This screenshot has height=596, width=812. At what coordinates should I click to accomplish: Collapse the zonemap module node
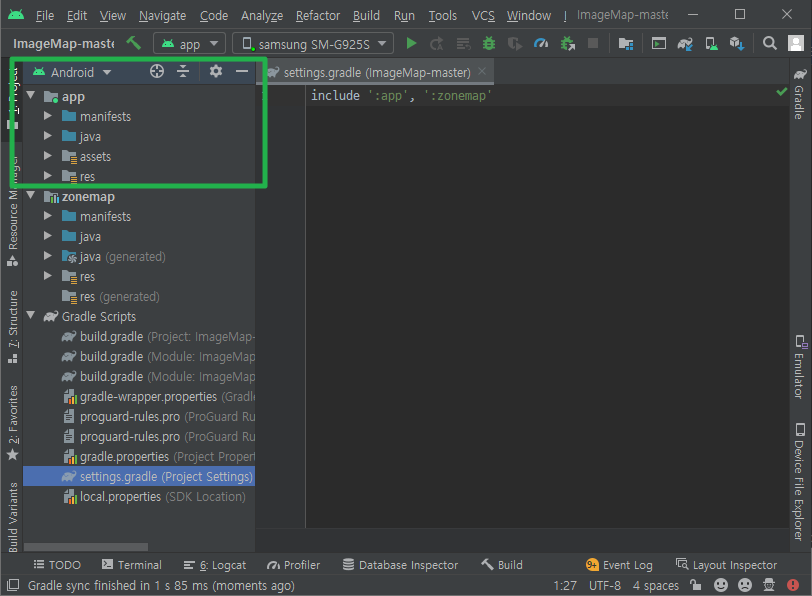(x=31, y=196)
